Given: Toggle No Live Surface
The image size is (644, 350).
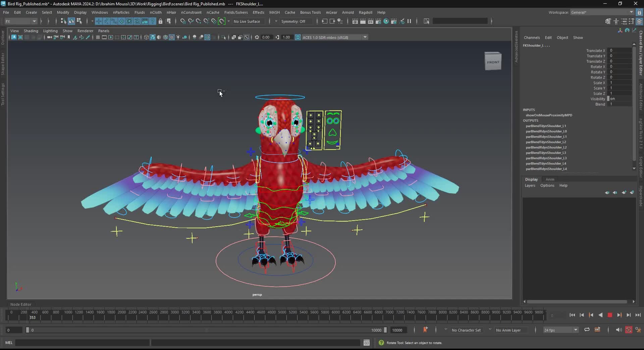Looking at the screenshot, I should (247, 21).
